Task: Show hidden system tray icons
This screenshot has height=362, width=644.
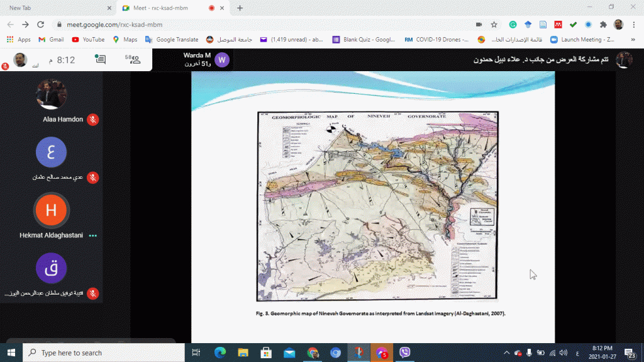Action: pyautogui.click(x=506, y=353)
